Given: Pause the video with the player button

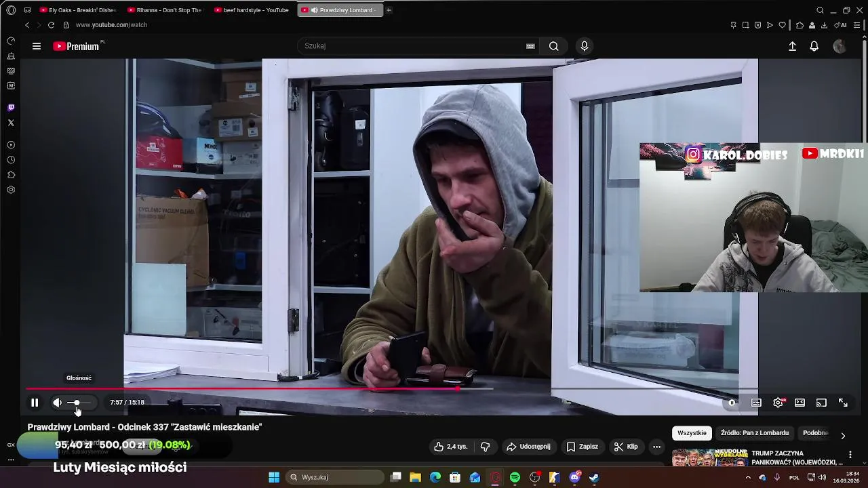Looking at the screenshot, I should coord(35,403).
